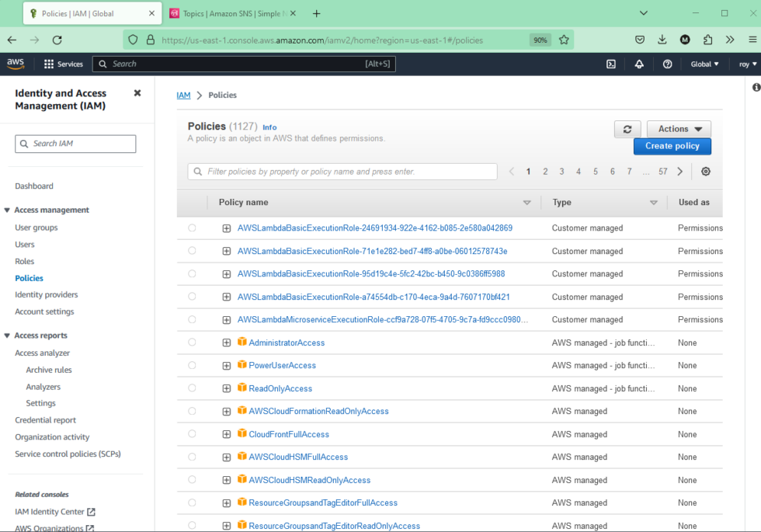Open the CloudShell terminal icon
Viewport: 761px width, 532px height.
click(x=610, y=64)
